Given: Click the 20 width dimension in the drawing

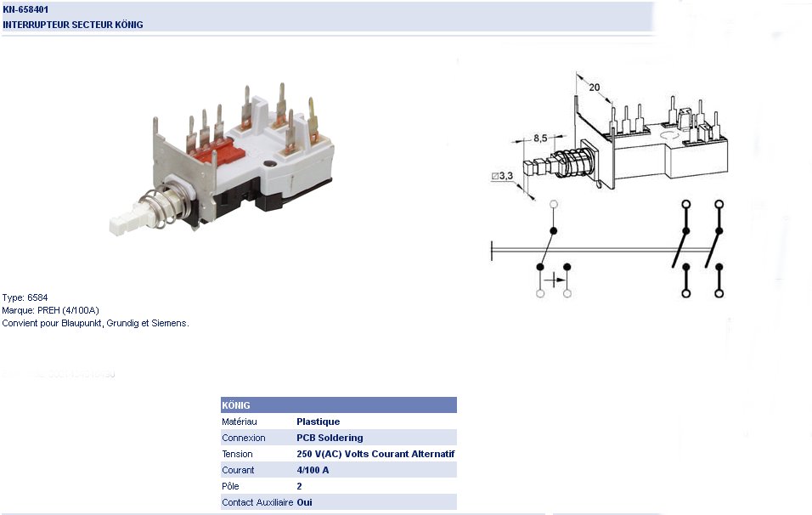Looking at the screenshot, I should tap(594, 87).
